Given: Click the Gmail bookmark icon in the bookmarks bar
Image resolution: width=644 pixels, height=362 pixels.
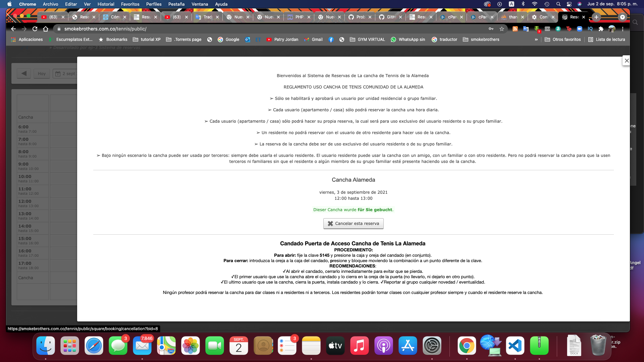Looking at the screenshot, I should click(x=307, y=39).
